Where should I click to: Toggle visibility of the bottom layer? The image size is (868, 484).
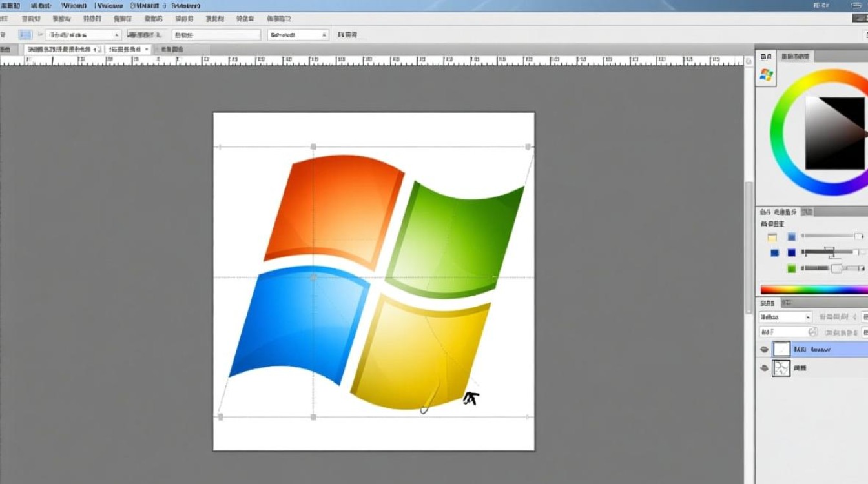tap(765, 368)
